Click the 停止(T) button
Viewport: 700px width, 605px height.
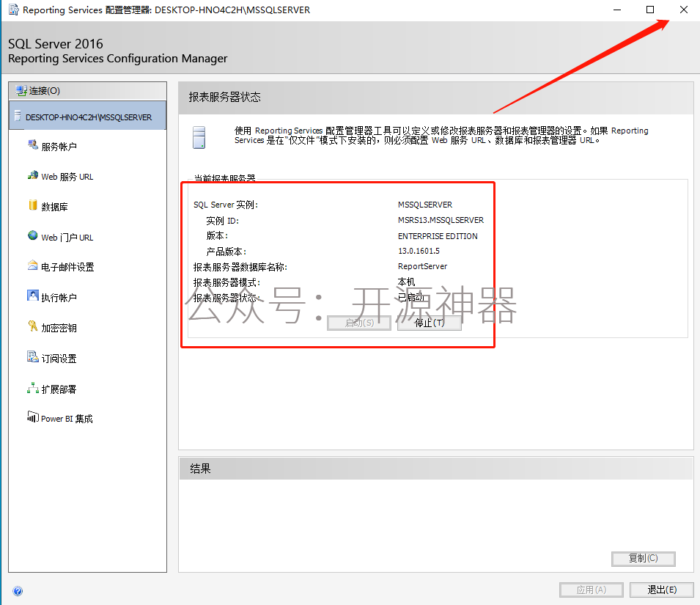click(430, 323)
